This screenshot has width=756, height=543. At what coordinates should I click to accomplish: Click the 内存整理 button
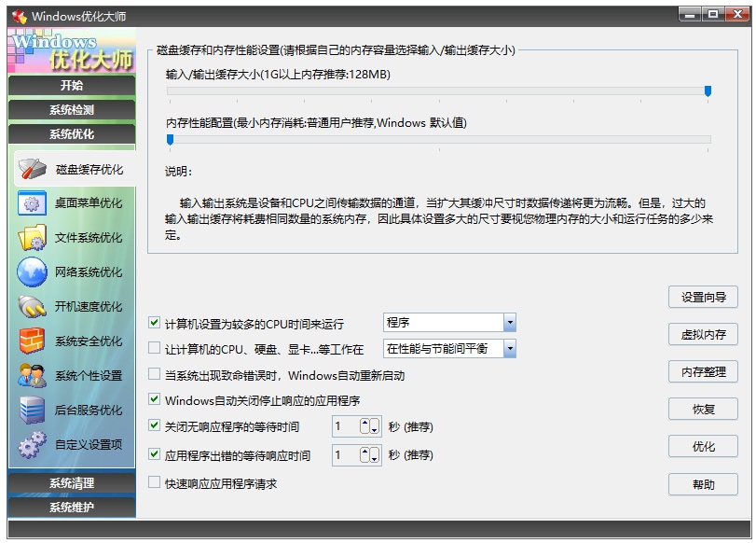703,371
